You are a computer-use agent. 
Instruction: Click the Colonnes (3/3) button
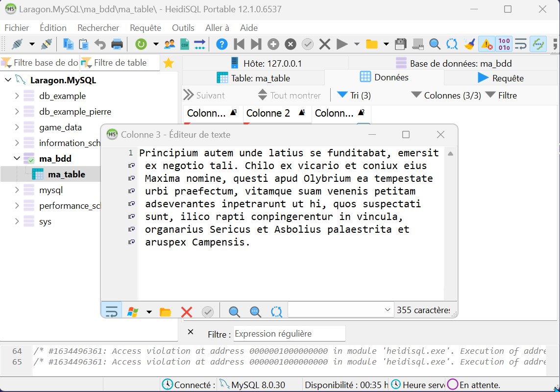[446, 96]
